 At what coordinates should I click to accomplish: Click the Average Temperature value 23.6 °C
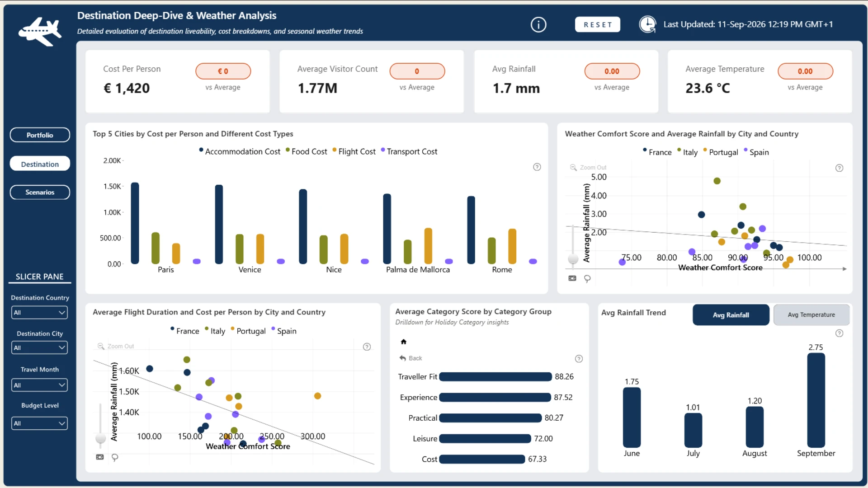pos(708,88)
